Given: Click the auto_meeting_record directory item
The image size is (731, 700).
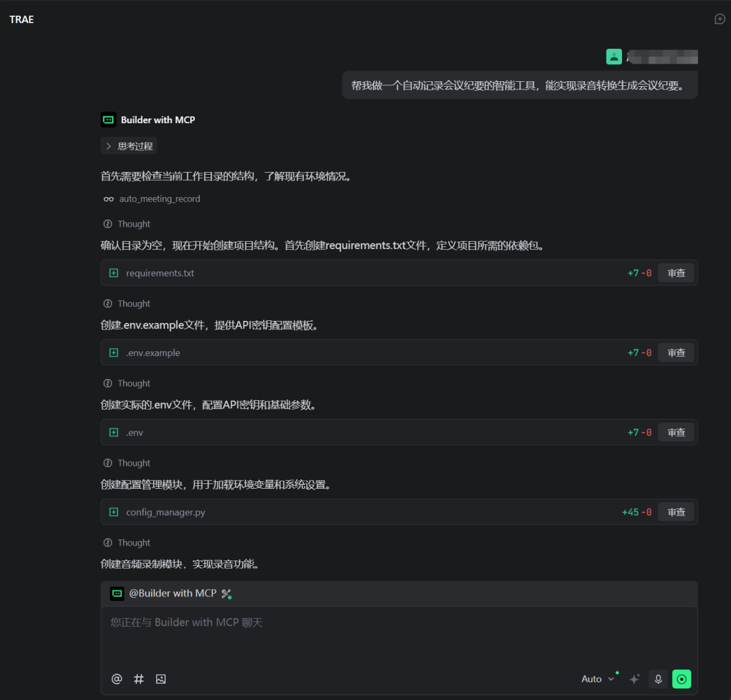Looking at the screenshot, I should click(159, 199).
